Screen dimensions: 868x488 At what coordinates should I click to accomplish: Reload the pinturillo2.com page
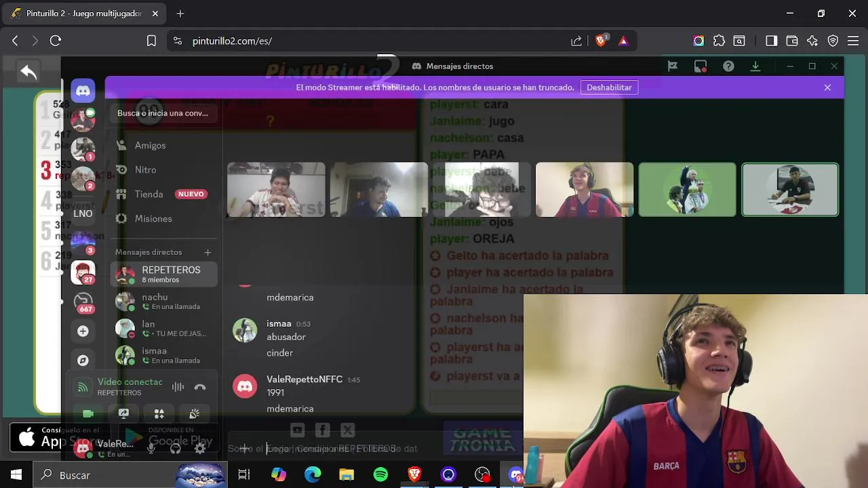coord(56,41)
